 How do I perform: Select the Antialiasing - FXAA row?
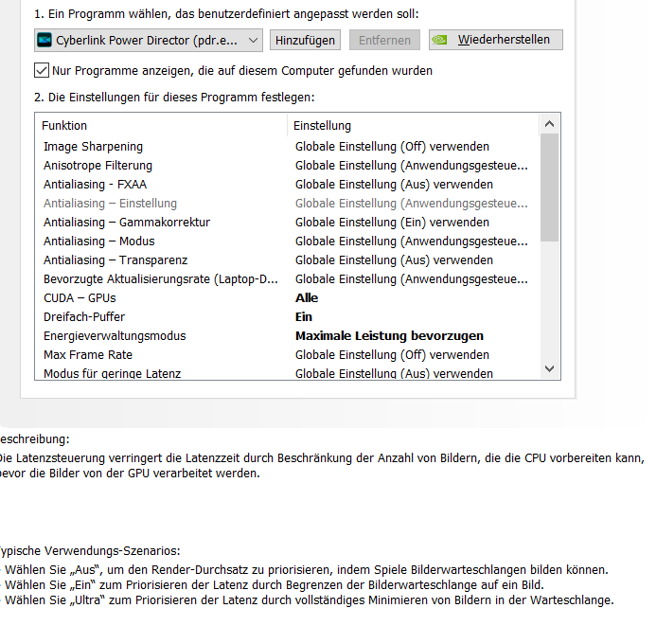pos(288,184)
